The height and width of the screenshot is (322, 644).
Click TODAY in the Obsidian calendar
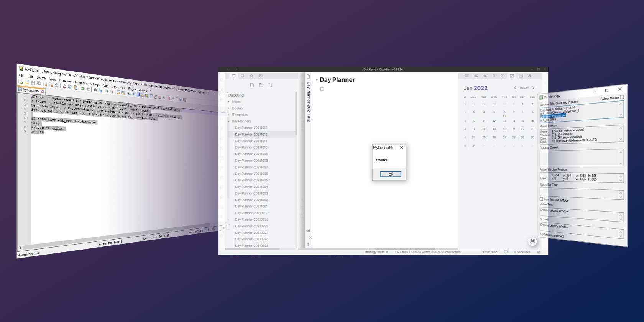click(524, 88)
